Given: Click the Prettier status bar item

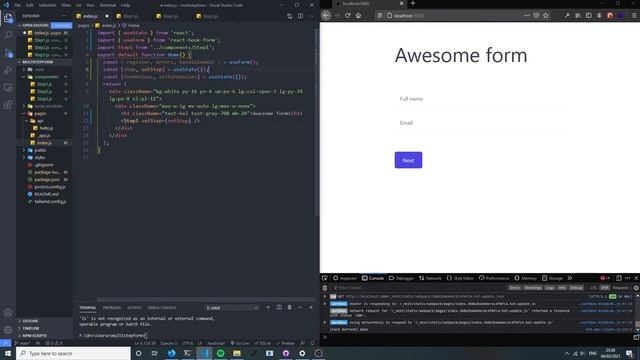Looking at the screenshot, I should 285,343.
